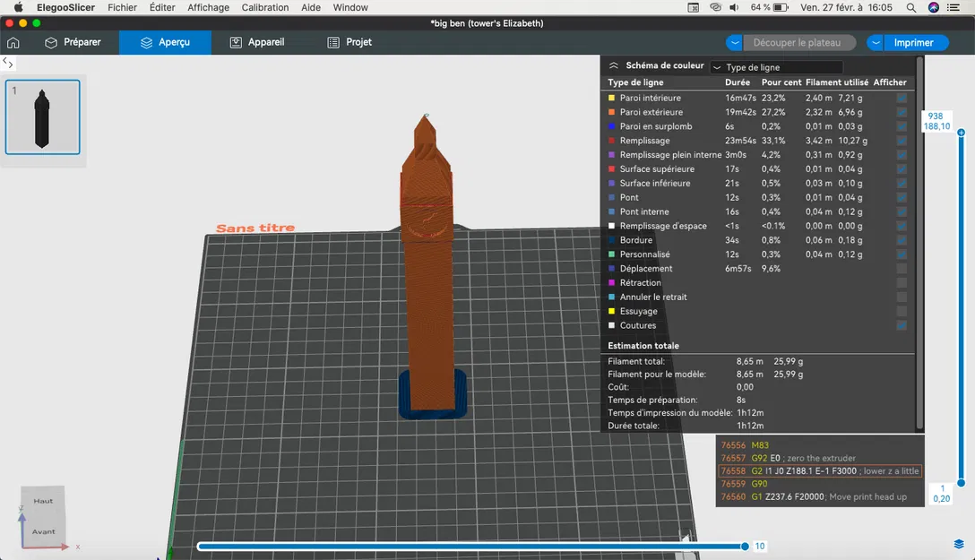Open macOS Spotlight search
975x560 pixels.
pos(911,7)
